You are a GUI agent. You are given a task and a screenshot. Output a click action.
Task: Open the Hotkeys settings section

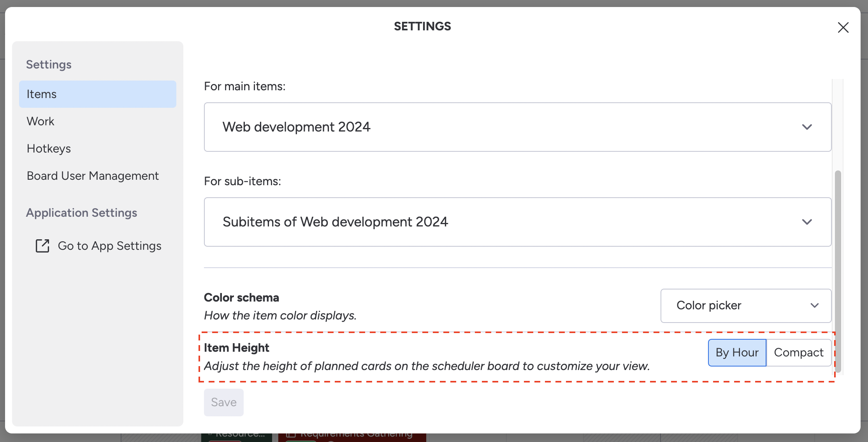(x=49, y=149)
